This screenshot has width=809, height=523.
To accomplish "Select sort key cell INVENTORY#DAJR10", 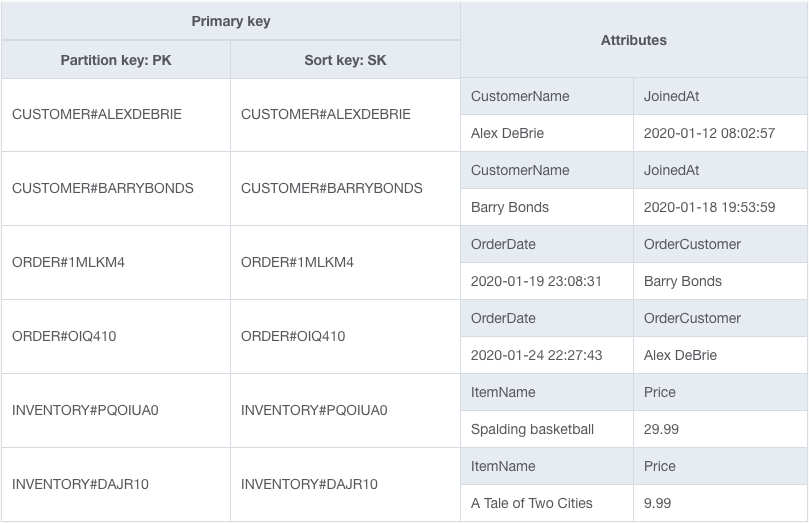I will pos(309,484).
